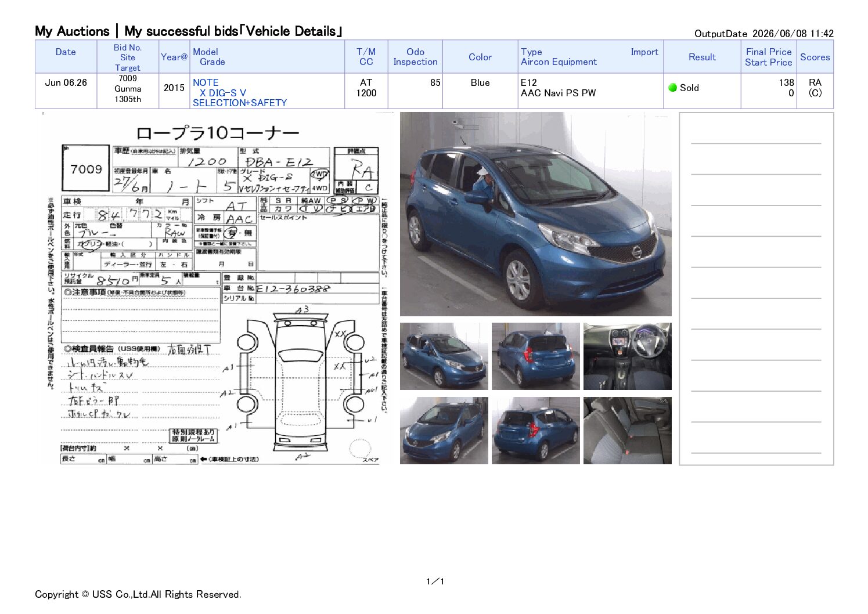Select the odometer value 85
Image resolution: width=868 pixels, height=614 pixels.
pyautogui.click(x=435, y=82)
